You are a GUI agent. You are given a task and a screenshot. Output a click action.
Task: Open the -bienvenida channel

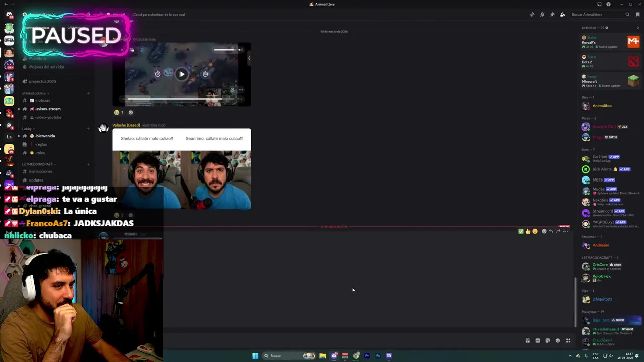point(45,136)
